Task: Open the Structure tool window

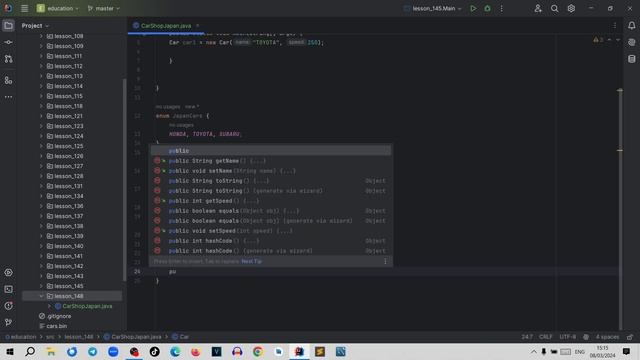Action: [8, 80]
